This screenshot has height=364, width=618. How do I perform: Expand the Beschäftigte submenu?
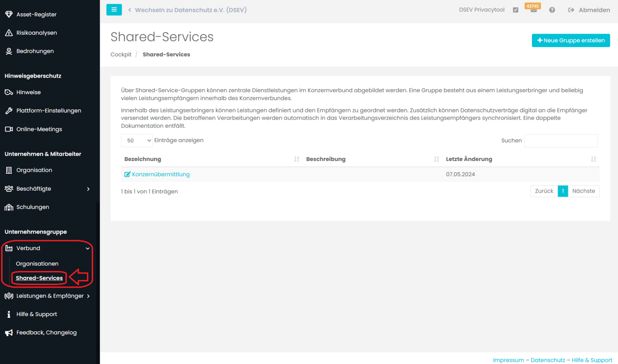[88, 189]
